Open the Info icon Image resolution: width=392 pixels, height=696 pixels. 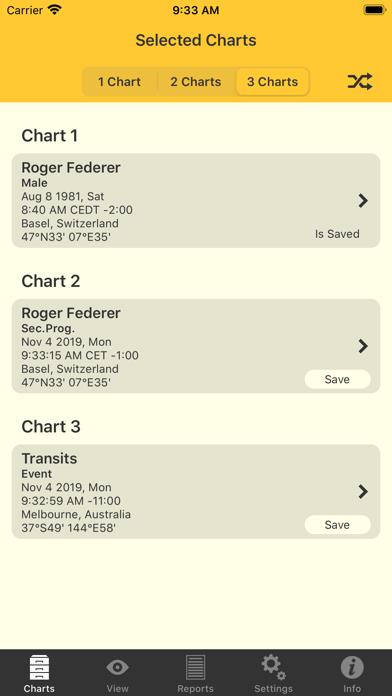352,667
